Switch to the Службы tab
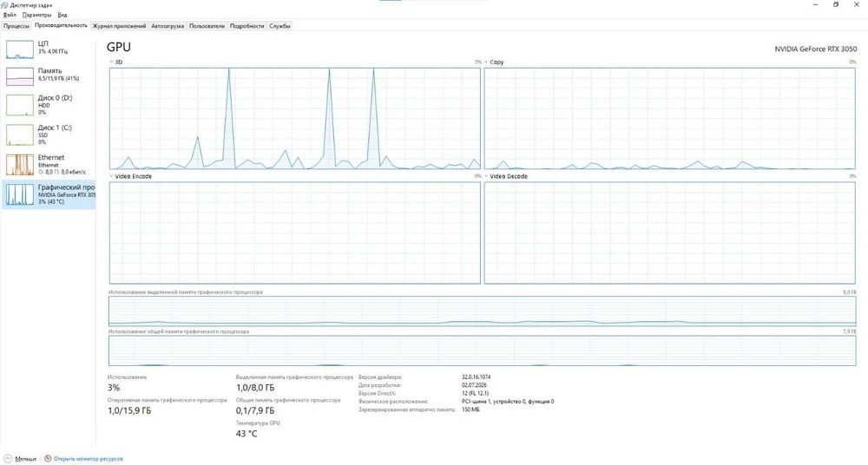Screen dimensions: 868x465 click(279, 26)
